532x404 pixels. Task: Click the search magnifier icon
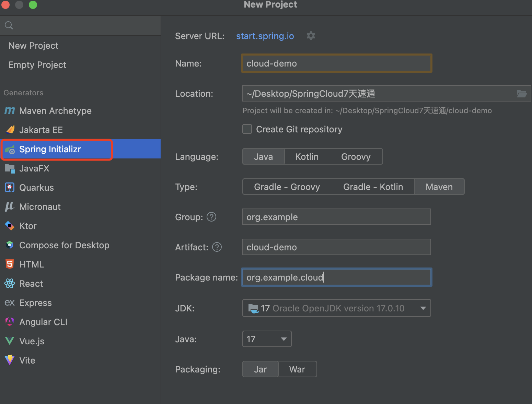[9, 25]
